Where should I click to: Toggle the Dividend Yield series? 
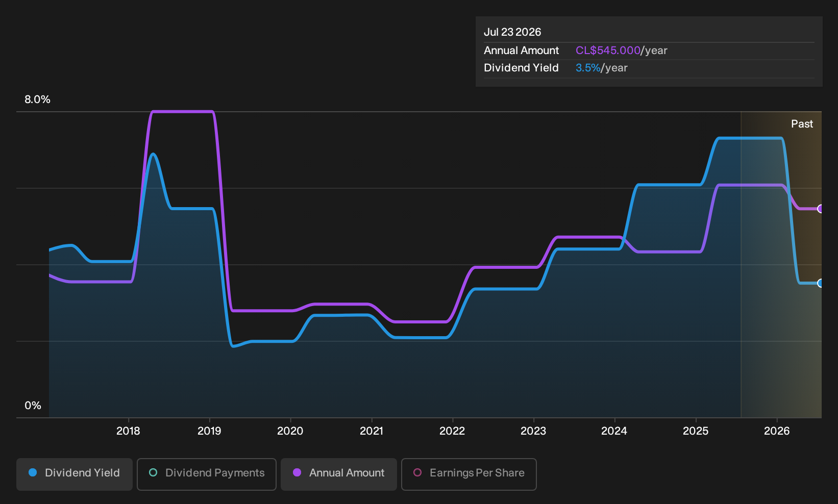point(75,474)
